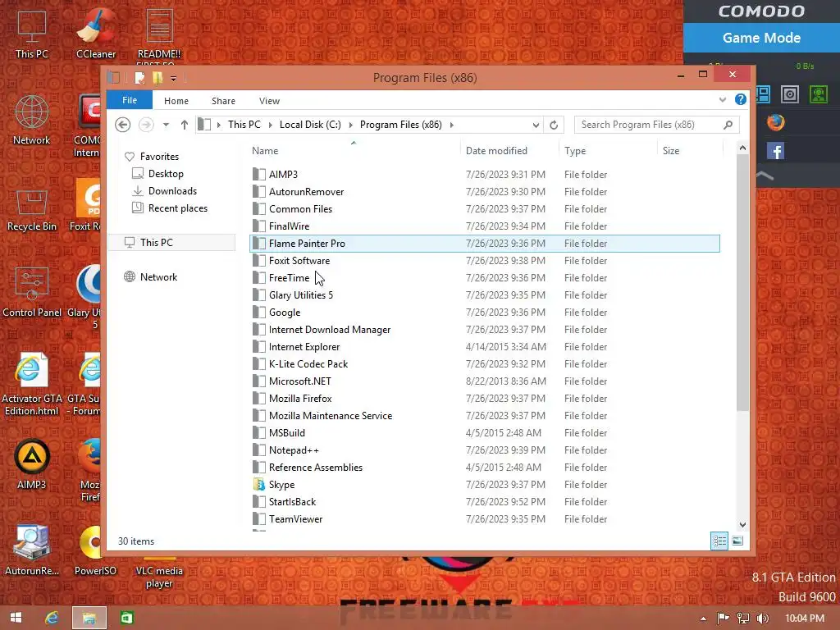Select Desktop in navigation pane
The width and height of the screenshot is (840, 630).
166,174
